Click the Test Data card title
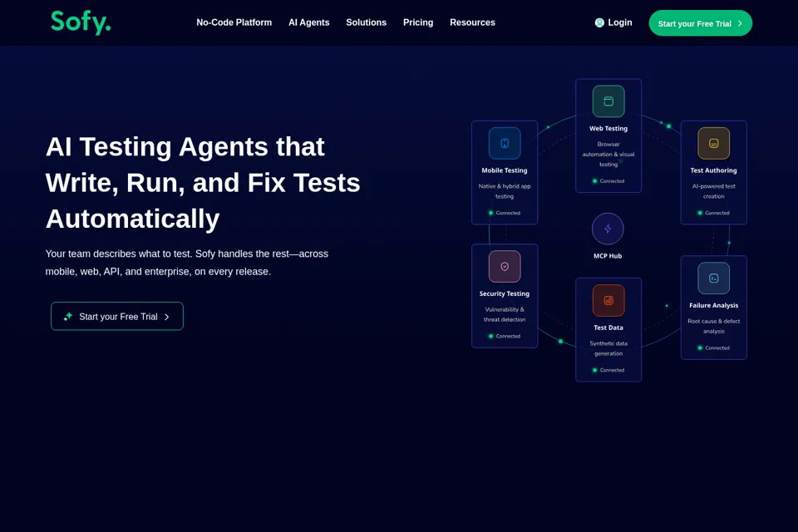The image size is (798, 532). pyautogui.click(x=608, y=328)
